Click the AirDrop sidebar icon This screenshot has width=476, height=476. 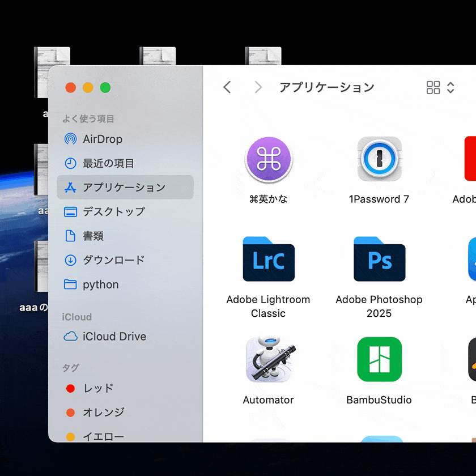(70, 139)
